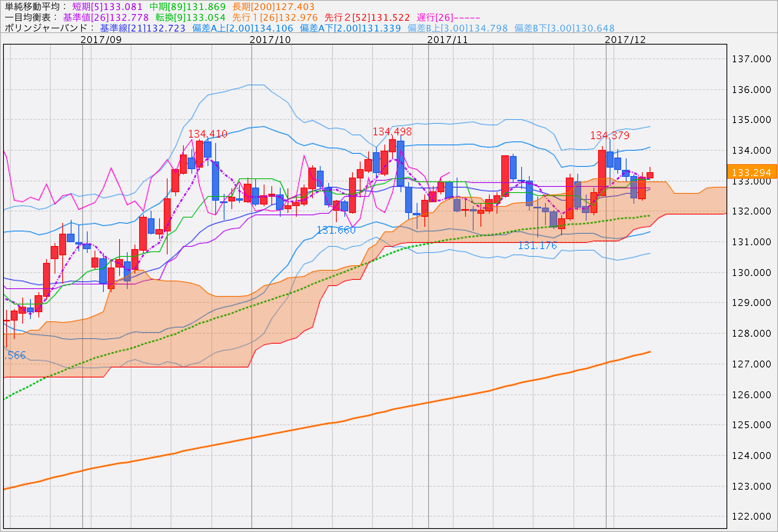Click the 124.000 price axis label
The width and height of the screenshot is (778, 532).
click(x=751, y=456)
